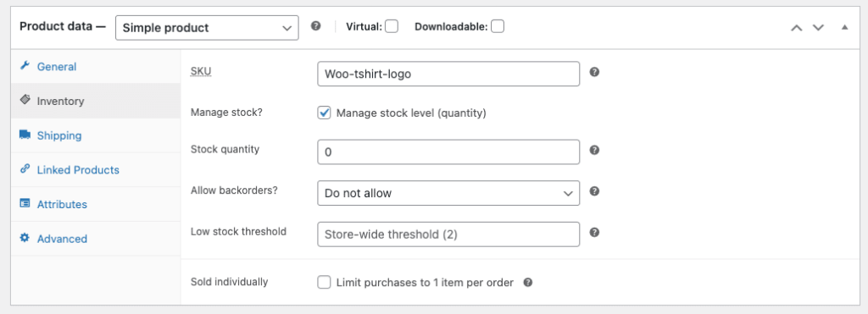Click the wrench icon beside General

pyautogui.click(x=25, y=66)
